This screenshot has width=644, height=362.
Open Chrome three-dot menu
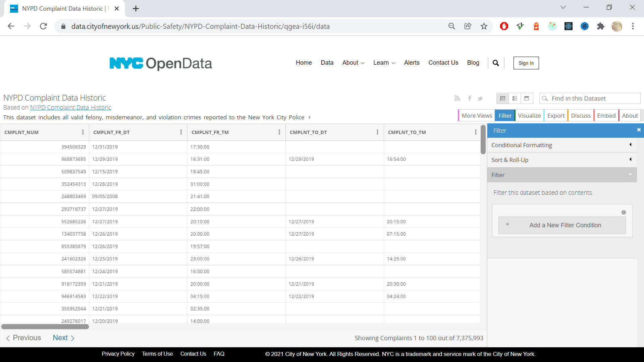633,26
